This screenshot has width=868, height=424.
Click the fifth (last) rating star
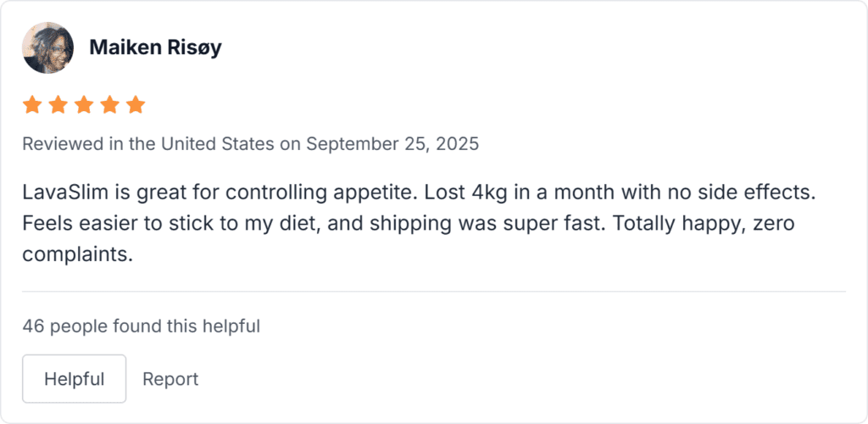coord(136,105)
